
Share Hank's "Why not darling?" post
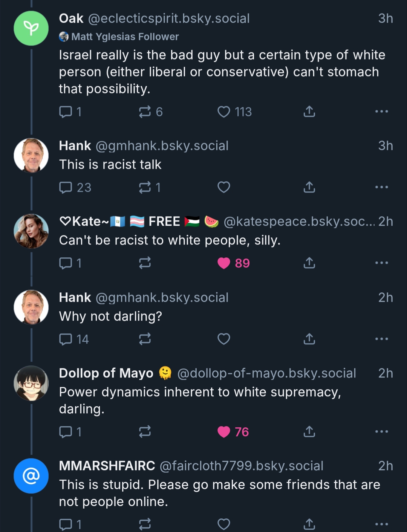pos(309,339)
